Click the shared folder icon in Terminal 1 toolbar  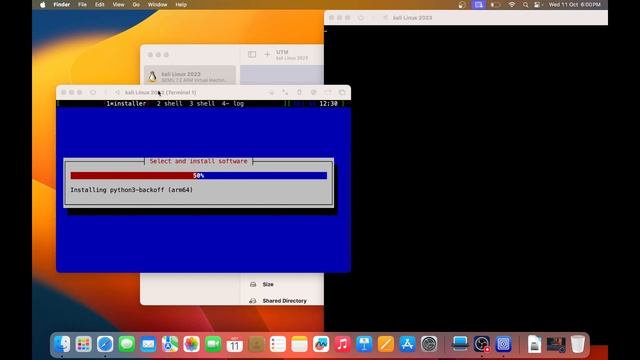tap(328, 93)
